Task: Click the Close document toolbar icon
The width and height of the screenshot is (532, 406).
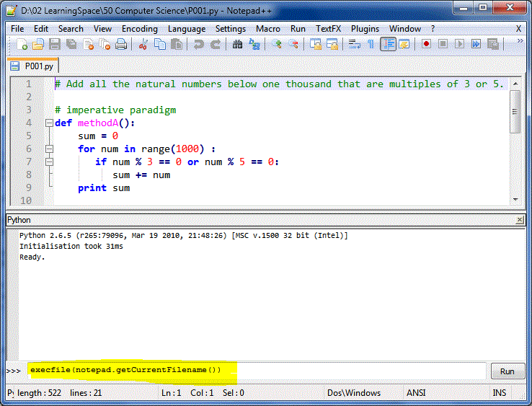Action: (88, 45)
